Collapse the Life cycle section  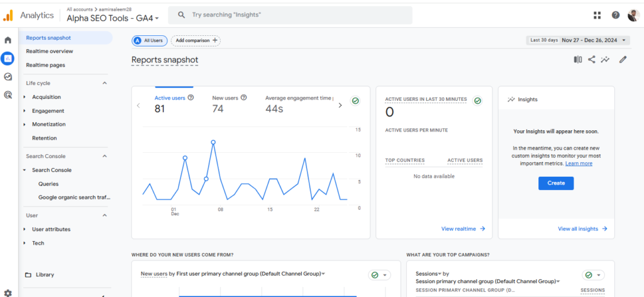coord(105,83)
